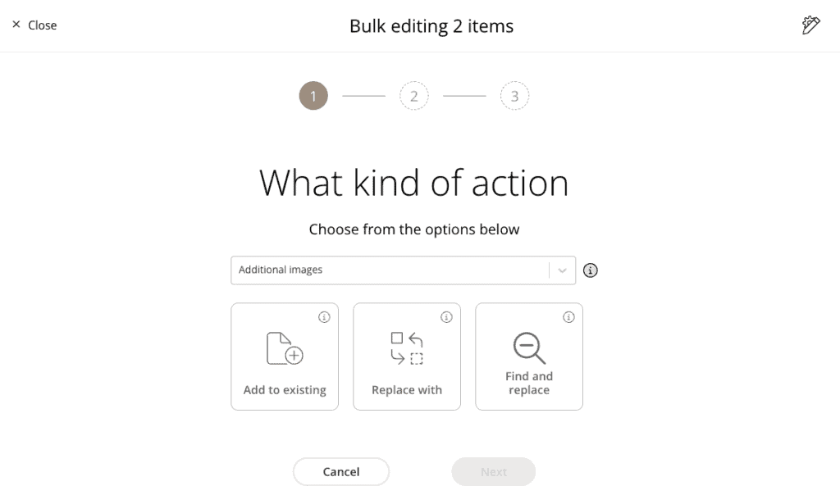Click the Close text label
The height and width of the screenshot is (504, 840).
point(43,25)
